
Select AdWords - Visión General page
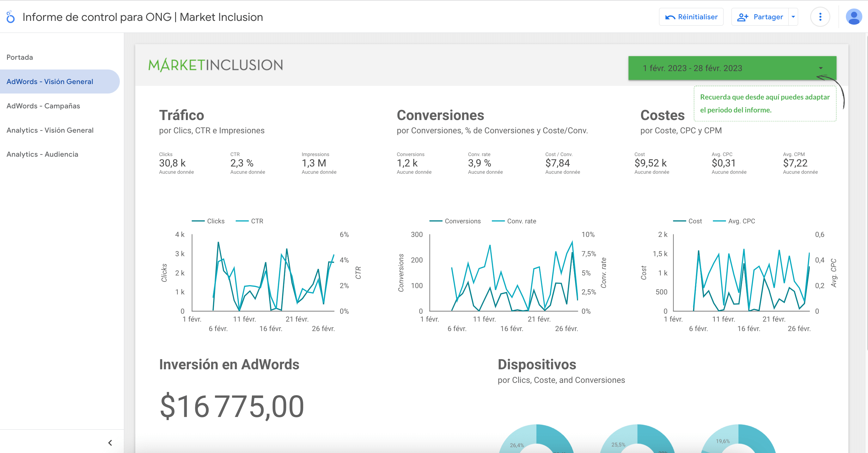[x=60, y=82]
